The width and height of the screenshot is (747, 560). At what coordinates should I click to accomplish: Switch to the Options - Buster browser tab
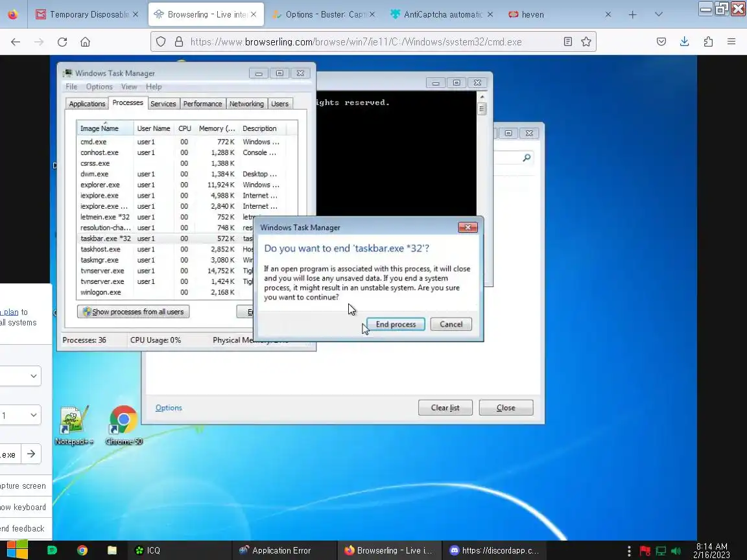(x=324, y=14)
